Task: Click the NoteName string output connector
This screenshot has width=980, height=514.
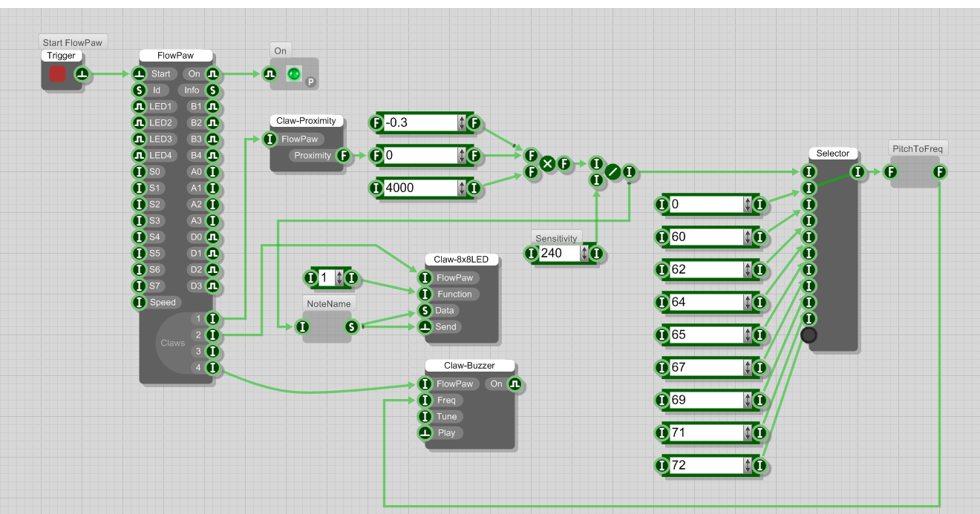Action: [352, 327]
